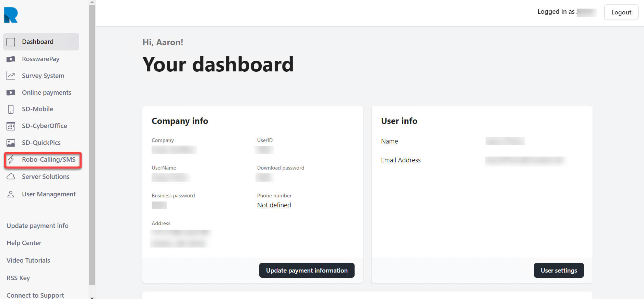Click the User Management person icon
This screenshot has width=644, height=299.
(11, 194)
